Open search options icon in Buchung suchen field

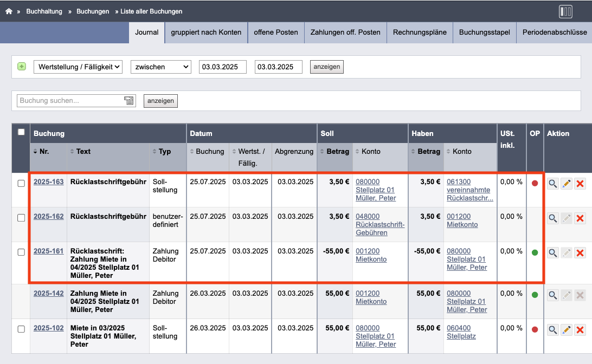128,101
